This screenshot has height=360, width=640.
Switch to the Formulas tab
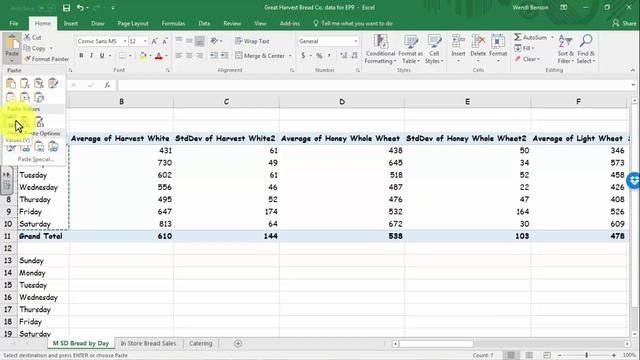pos(173,24)
